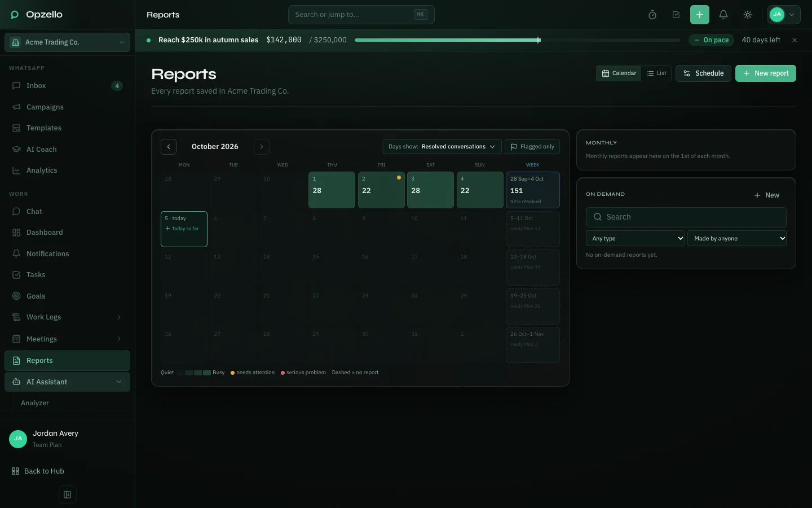Open the notifications bell in top bar
This screenshot has height=508, width=812.
723,15
